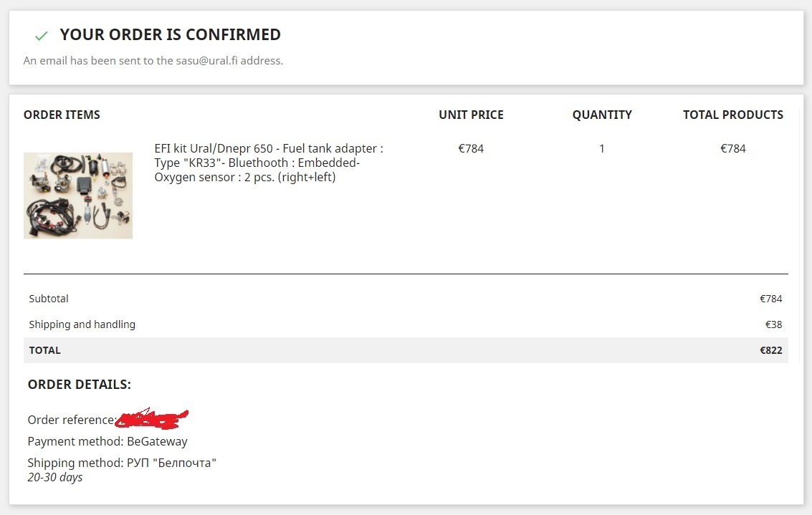Click the Payment method BeGateway line

tap(108, 441)
